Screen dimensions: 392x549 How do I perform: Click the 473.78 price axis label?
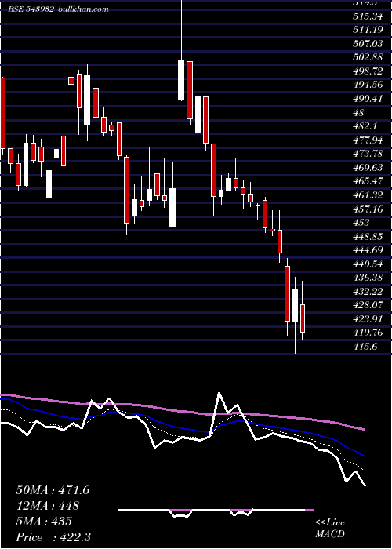(x=368, y=154)
